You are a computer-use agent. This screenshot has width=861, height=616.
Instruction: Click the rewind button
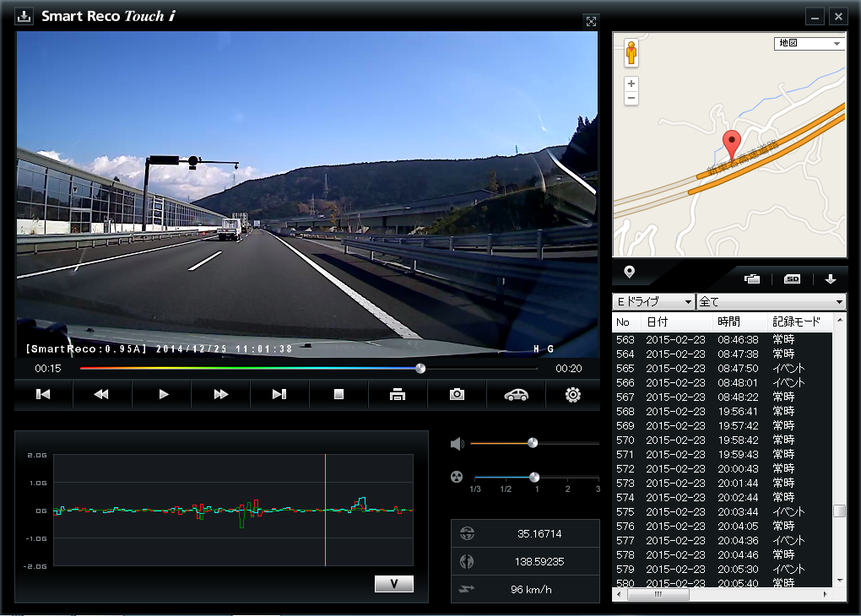tap(101, 394)
